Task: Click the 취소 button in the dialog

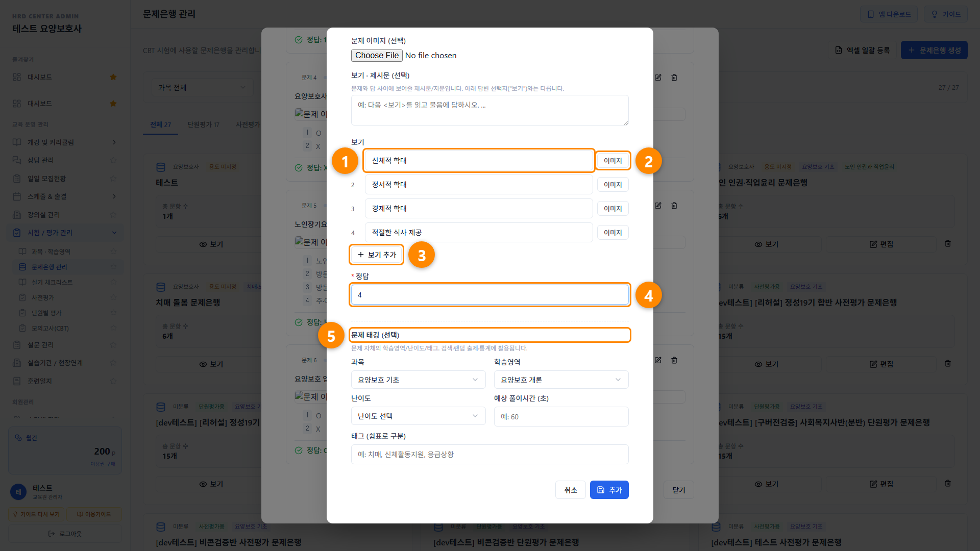Action: point(570,490)
